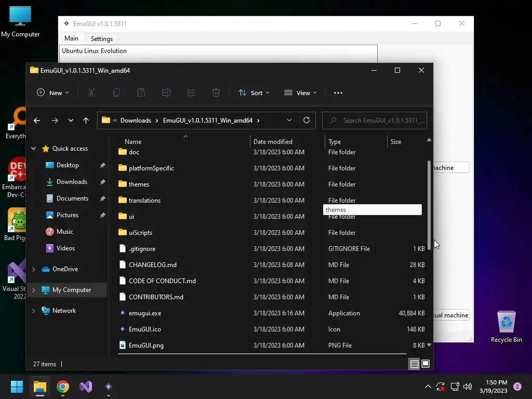Select Ubuntu Linux Evolution in EmuGUI list
Screen dimensions: 532x399
tap(94, 51)
